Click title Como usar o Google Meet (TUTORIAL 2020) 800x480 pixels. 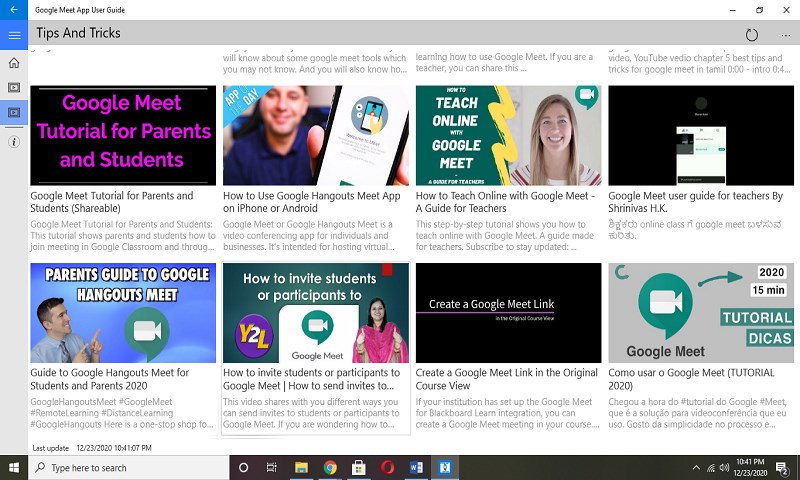691,379
